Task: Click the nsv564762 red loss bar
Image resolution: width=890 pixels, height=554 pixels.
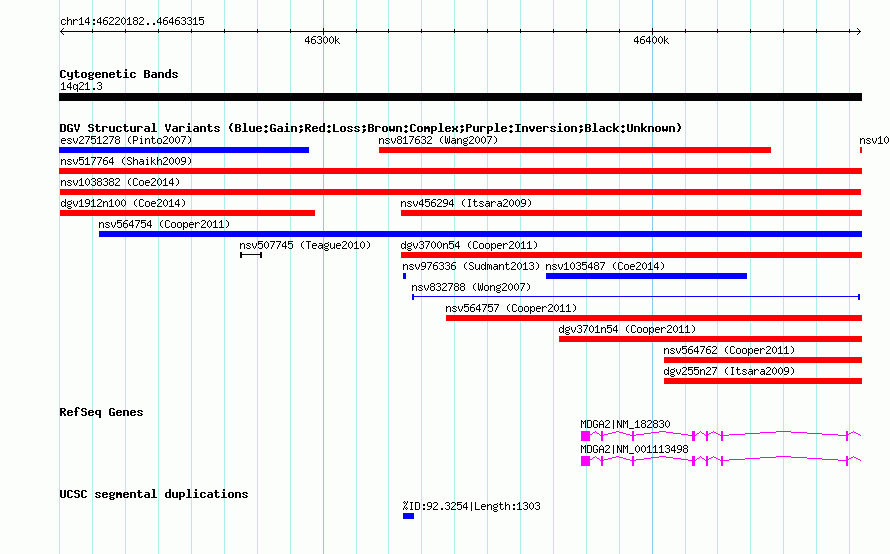Action: point(763,360)
